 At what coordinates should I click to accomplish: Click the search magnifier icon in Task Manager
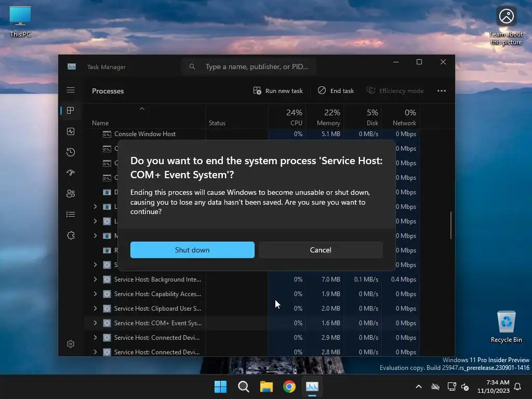click(x=192, y=66)
